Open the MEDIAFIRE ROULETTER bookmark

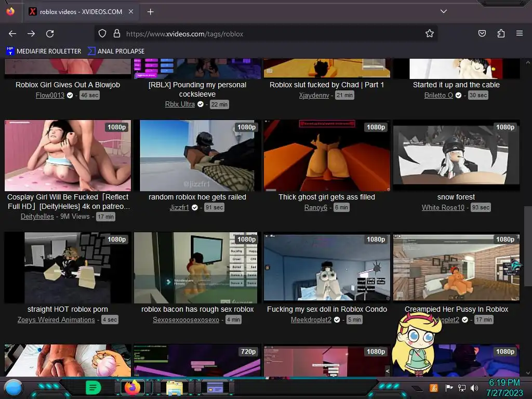(44, 51)
